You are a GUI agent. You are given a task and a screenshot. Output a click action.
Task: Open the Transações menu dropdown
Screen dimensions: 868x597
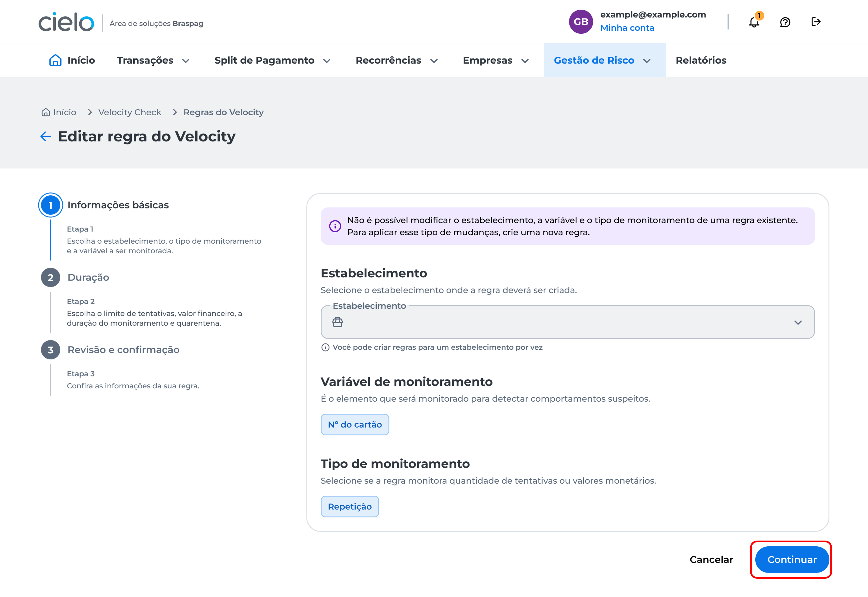pos(153,60)
